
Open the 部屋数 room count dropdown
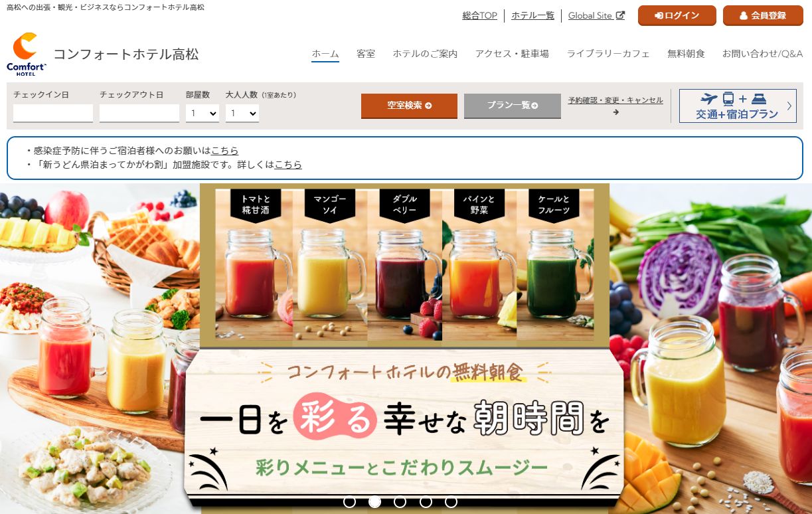tap(203, 114)
